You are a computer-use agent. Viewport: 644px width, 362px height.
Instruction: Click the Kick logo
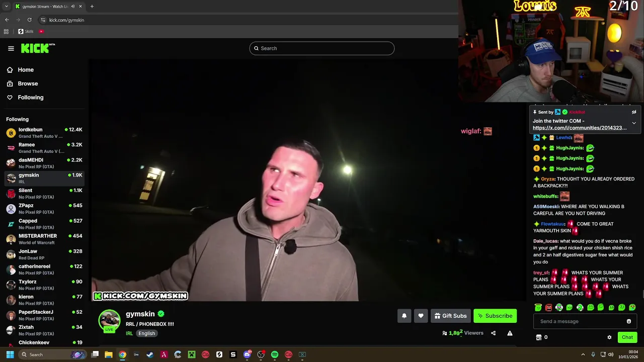[x=38, y=48]
